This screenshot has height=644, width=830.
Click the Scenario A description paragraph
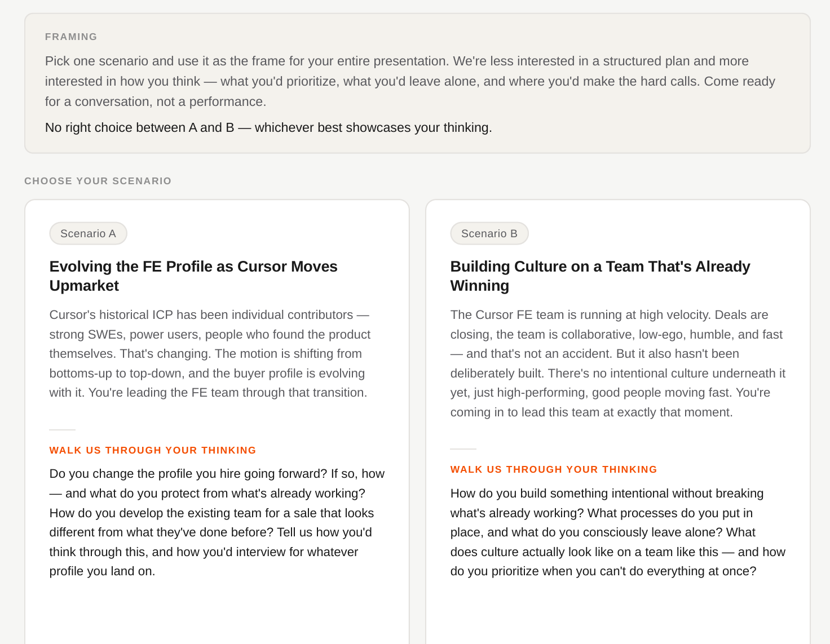pyautogui.click(x=210, y=354)
